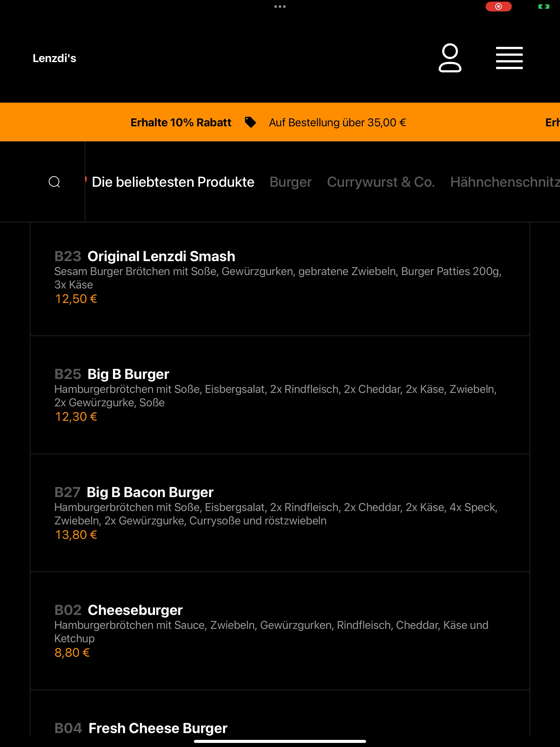Open the Cheeseburger item
This screenshot has width=560, height=747.
click(280, 631)
